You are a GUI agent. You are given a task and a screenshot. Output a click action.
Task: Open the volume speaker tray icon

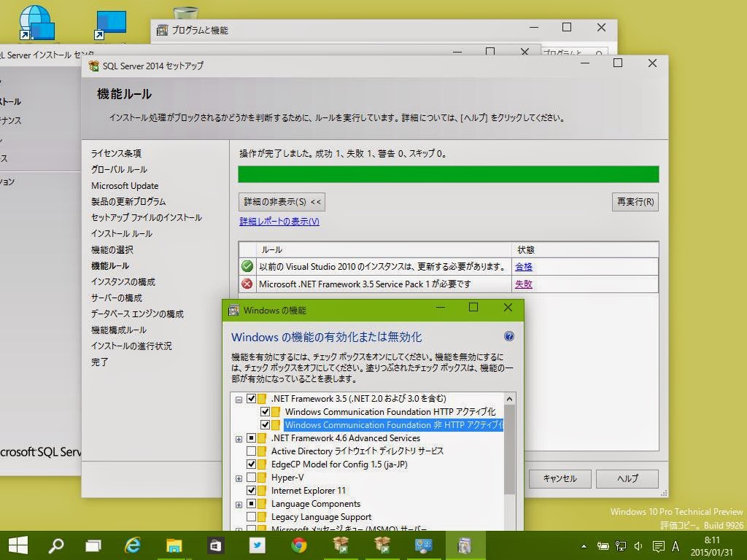point(638,546)
